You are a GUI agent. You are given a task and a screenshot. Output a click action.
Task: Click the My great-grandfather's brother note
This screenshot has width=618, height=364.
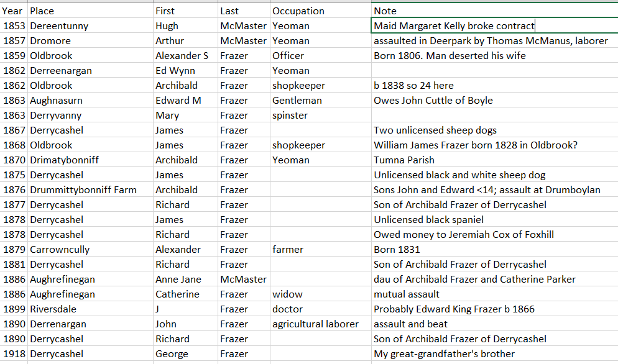(x=444, y=353)
